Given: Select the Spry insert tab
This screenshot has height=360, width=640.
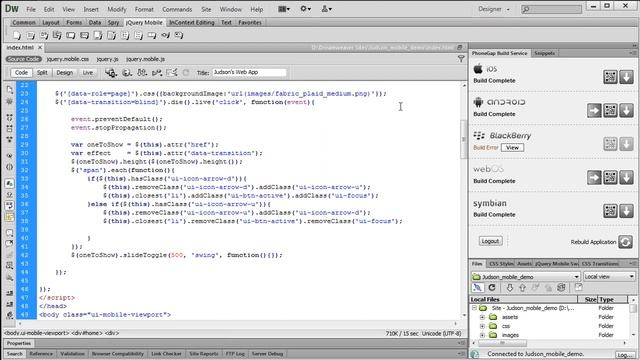Looking at the screenshot, I should (x=113, y=22).
